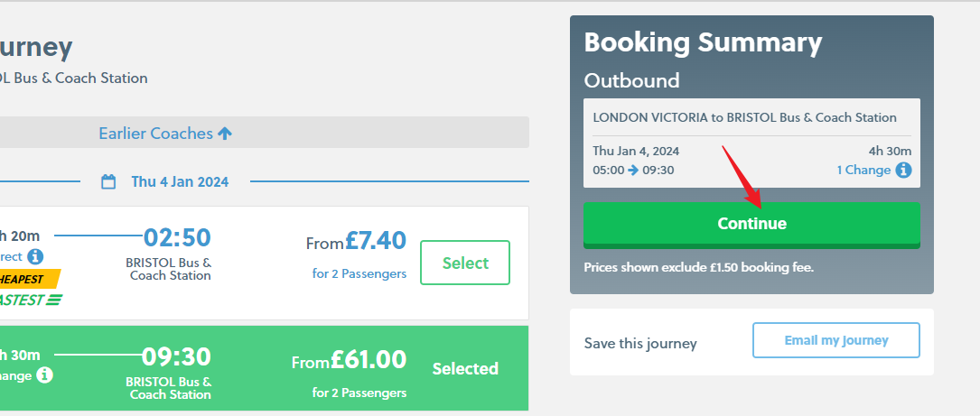Viewport: 980px width, 416px height.
Task: Click the Selected label on £61.00 journey
Action: coord(465,368)
